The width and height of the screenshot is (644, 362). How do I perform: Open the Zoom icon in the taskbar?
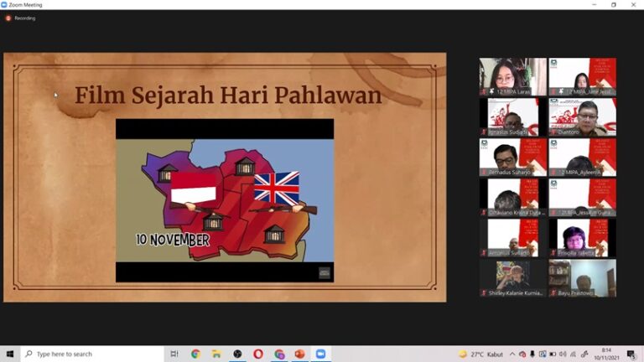tap(319, 354)
